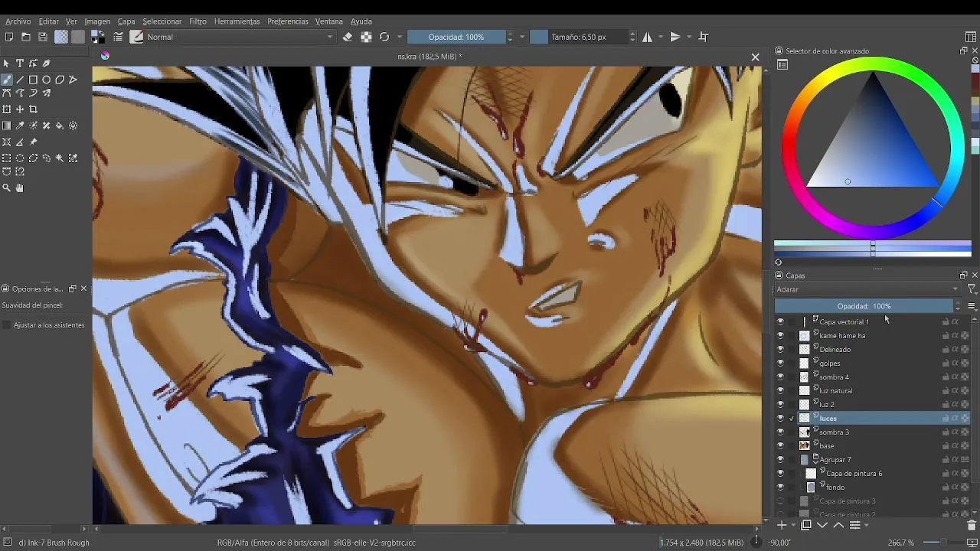Open the Herramientas menu
Image resolution: width=980 pixels, height=551 pixels.
[x=237, y=21]
